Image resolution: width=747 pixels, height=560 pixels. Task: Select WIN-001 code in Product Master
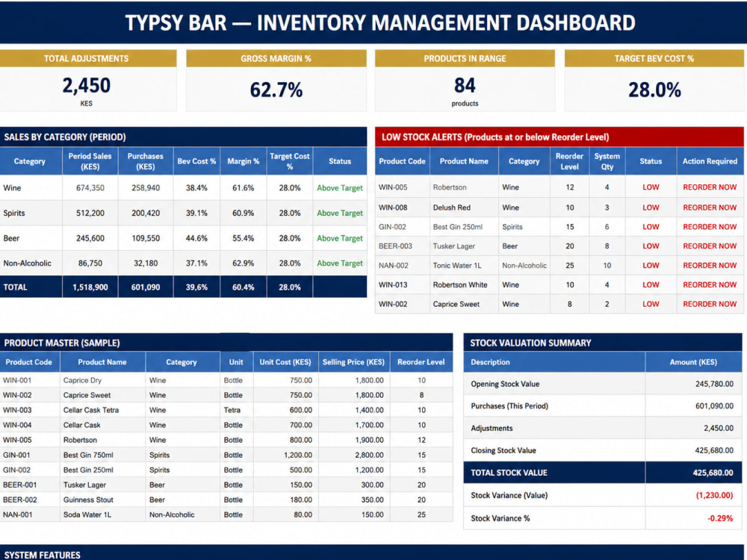17,381
